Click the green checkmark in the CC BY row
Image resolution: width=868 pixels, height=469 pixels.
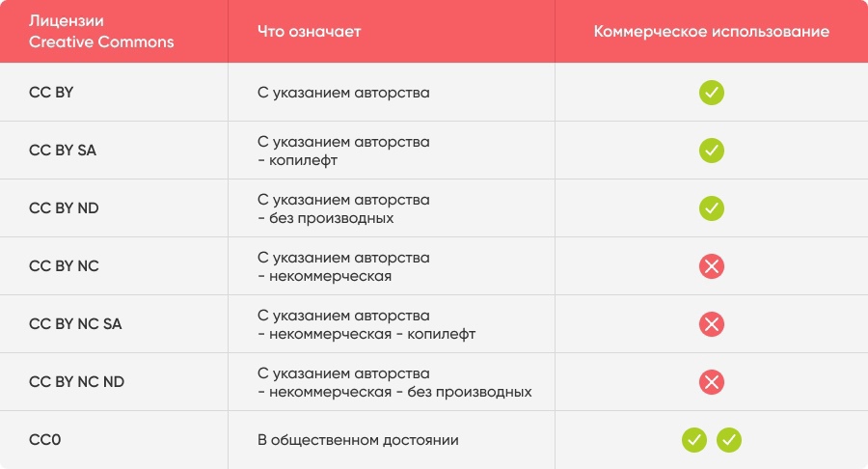(x=712, y=93)
